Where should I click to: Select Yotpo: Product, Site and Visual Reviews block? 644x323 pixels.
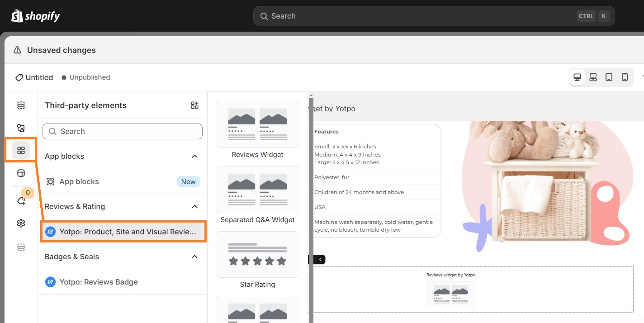(123, 231)
